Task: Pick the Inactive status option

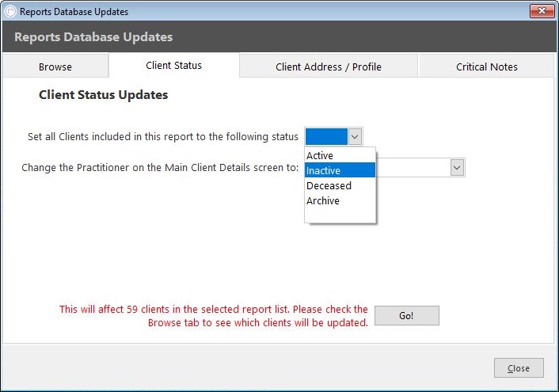Action: [x=340, y=170]
